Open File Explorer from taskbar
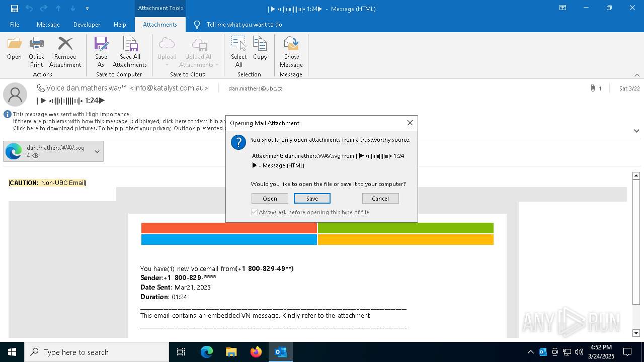The height and width of the screenshot is (362, 644). (x=231, y=352)
